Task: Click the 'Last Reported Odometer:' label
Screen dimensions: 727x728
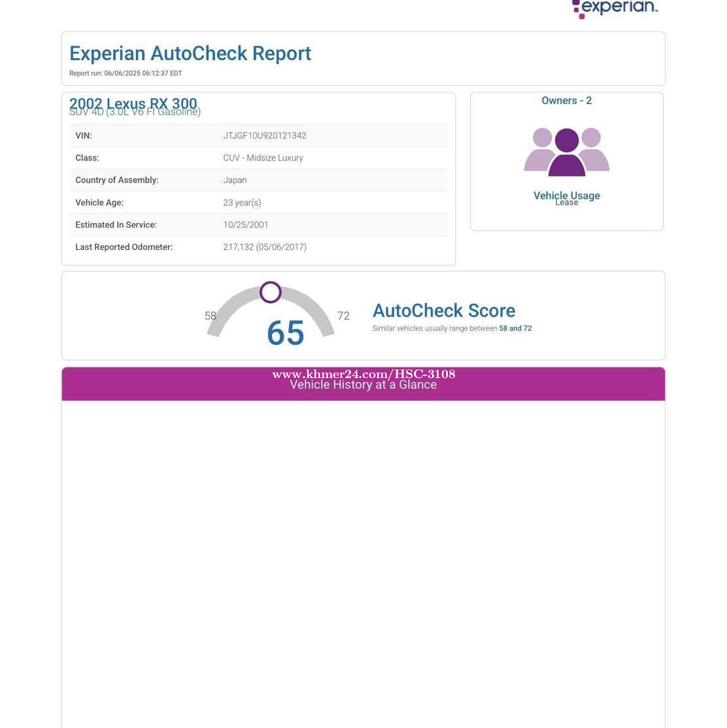Action: [x=124, y=247]
